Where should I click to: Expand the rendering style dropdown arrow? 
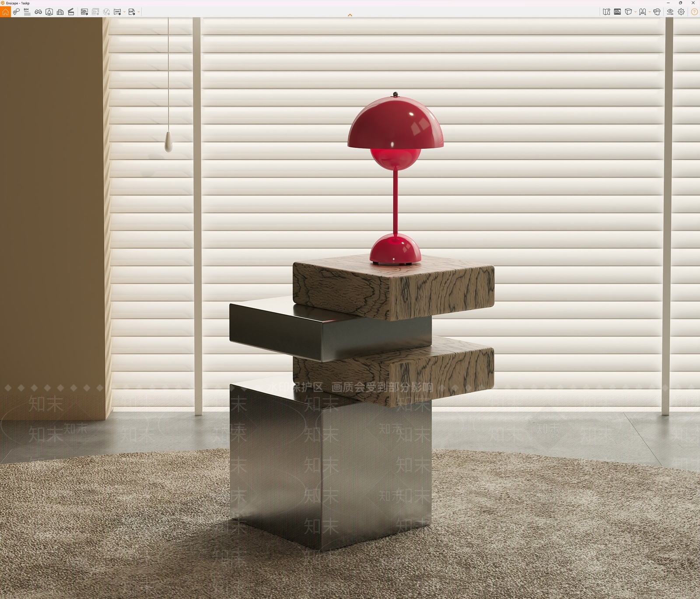click(635, 12)
